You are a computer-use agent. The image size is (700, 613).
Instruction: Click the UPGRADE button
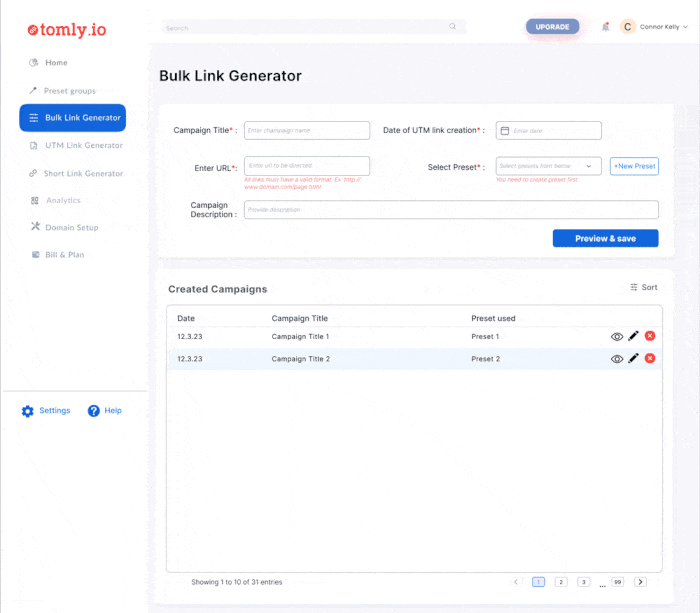click(x=552, y=27)
